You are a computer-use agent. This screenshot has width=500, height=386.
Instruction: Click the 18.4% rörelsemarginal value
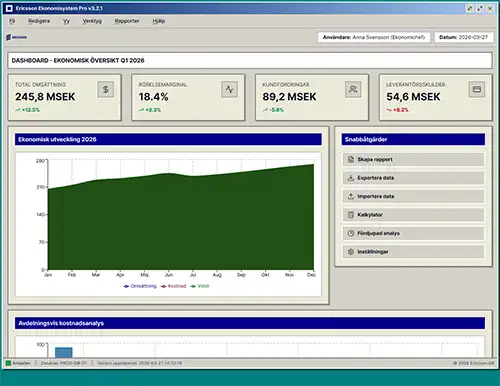153,97
